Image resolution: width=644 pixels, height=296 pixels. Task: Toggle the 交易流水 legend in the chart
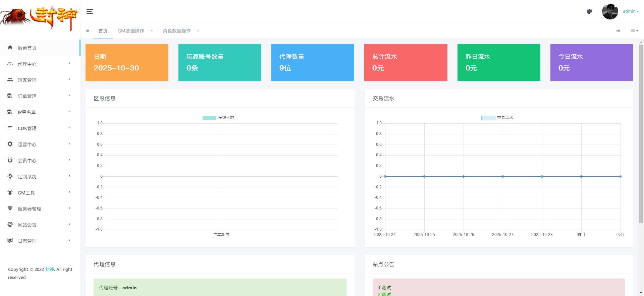[x=497, y=118]
